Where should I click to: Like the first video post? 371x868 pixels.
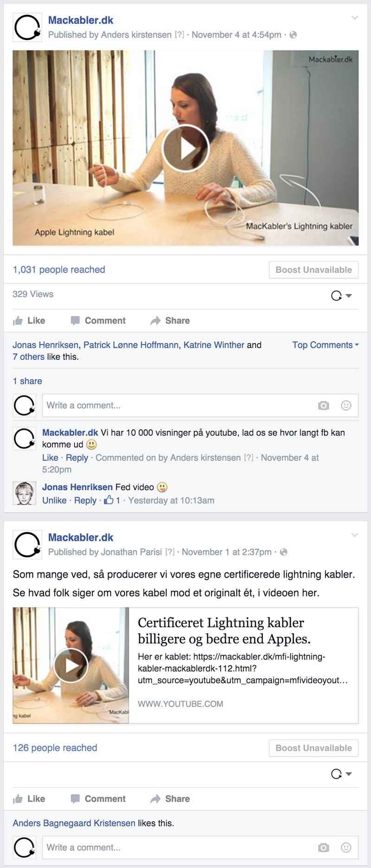pos(29,321)
